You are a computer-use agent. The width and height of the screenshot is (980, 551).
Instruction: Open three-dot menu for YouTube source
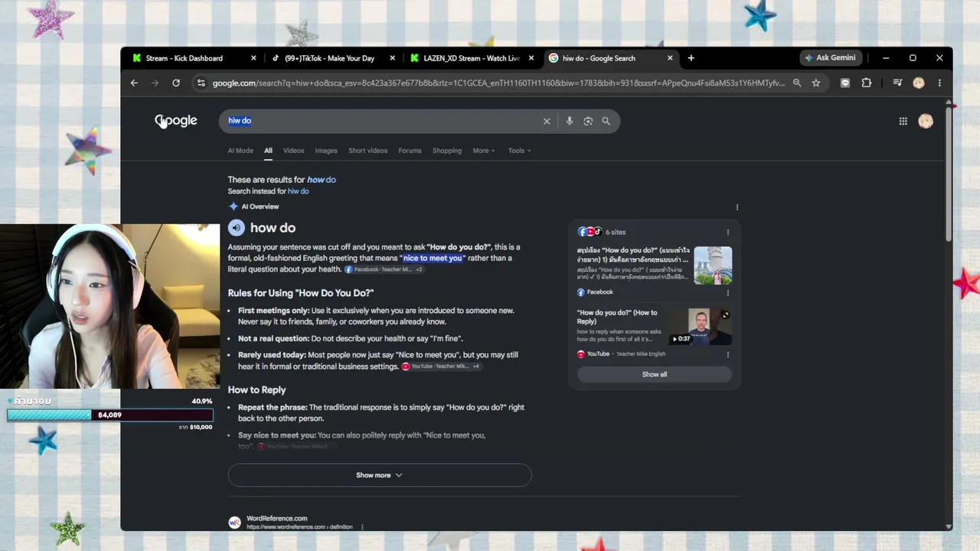pyautogui.click(x=727, y=354)
